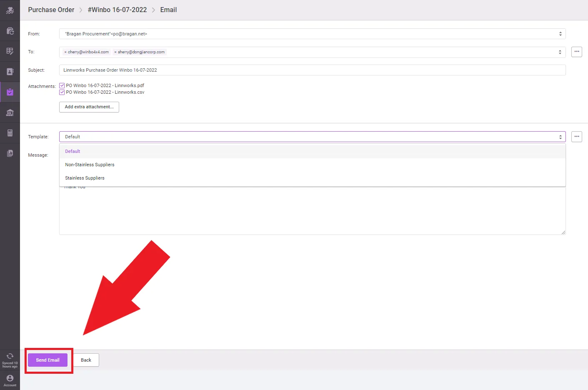Remove sherry@dongjiancorp.com recipient
588x390 pixels.
[115, 52]
